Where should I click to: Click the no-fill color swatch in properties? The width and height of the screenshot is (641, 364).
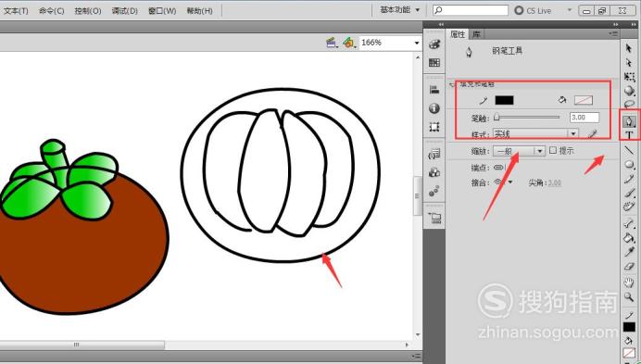click(x=584, y=100)
